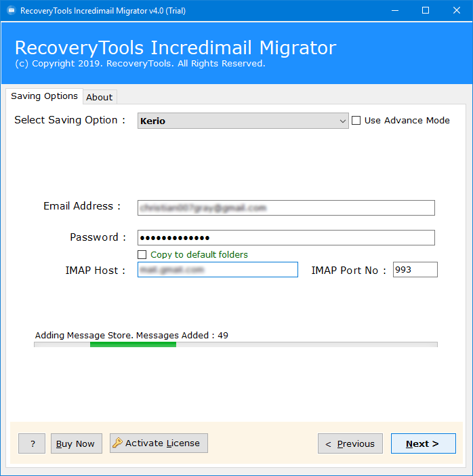This screenshot has height=476, width=473.
Task: Tick Copy to default folders checkbox
Action: (142, 254)
